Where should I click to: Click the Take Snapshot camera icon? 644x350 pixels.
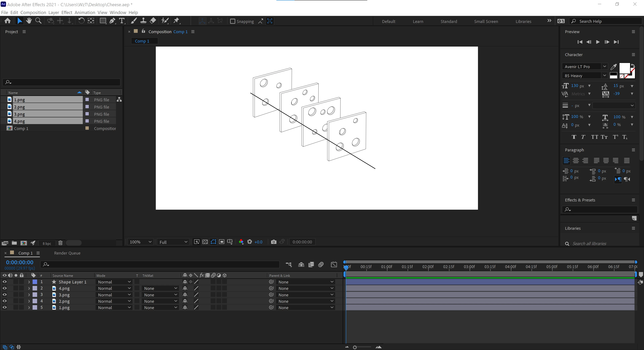(x=274, y=242)
